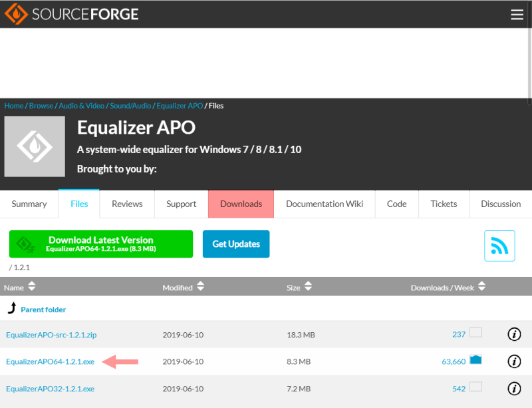The height and width of the screenshot is (408, 532).
Task: Sort files by Downloads / Week
Action: 448,287
